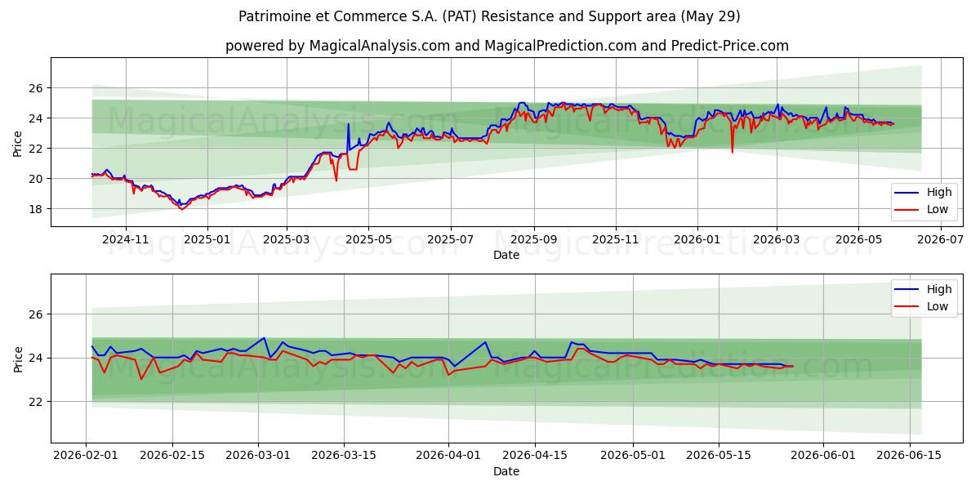This screenshot has width=980, height=490.
Task: Click the '2026-06-01' x-axis label on bottom chart
Action: [824, 457]
